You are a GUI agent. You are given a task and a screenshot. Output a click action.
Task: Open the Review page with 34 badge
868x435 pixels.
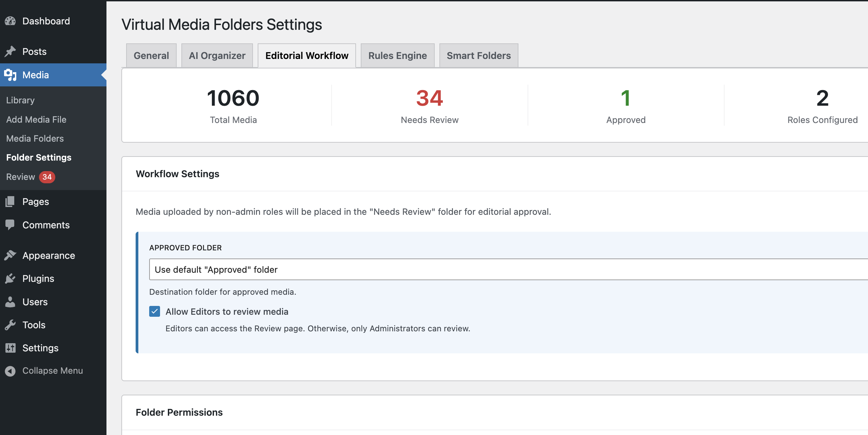[21, 177]
